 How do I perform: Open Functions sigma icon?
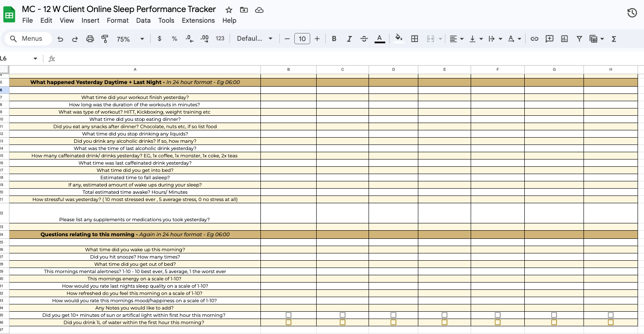[614, 39]
